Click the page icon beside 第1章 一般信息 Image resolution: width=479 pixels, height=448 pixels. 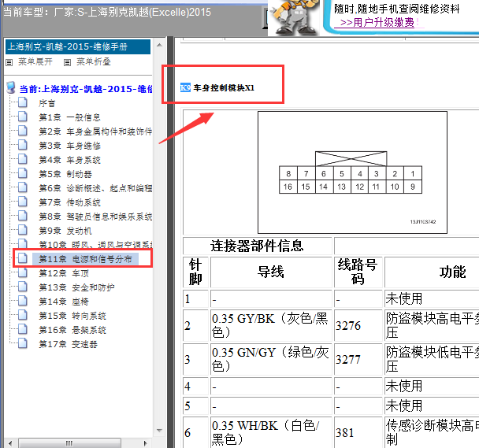23,117
